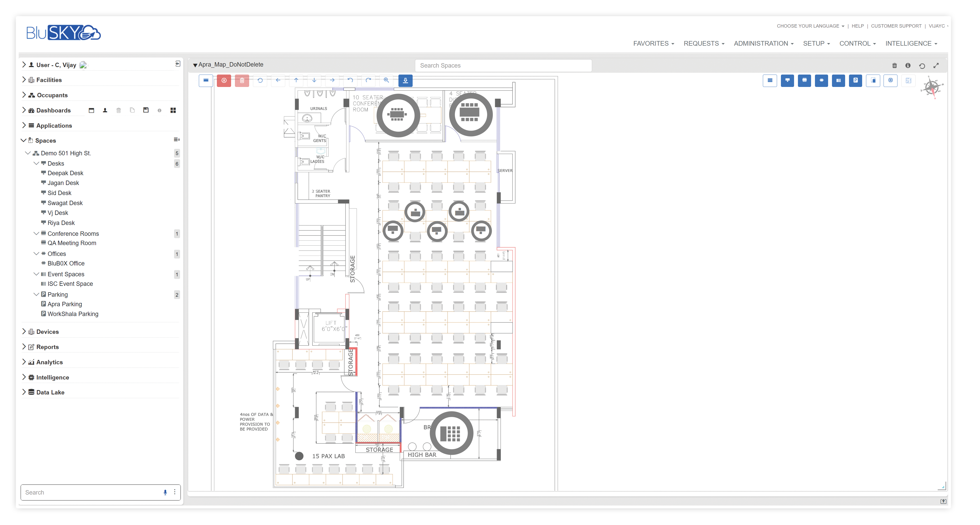Collapse the Desks group in the Spaces tree
Viewport: 980px width, 525px height.
coord(37,163)
